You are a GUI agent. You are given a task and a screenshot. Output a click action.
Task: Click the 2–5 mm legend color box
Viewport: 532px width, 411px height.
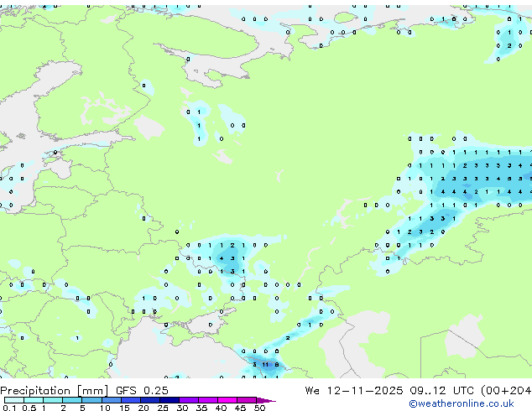tap(72, 400)
